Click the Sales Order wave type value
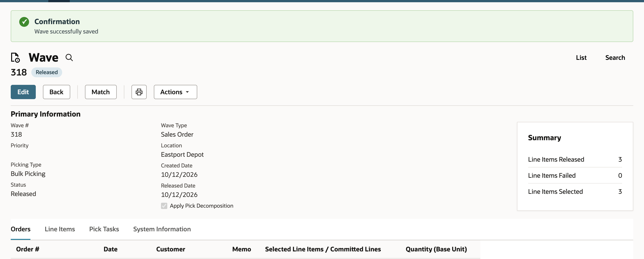 pos(177,134)
